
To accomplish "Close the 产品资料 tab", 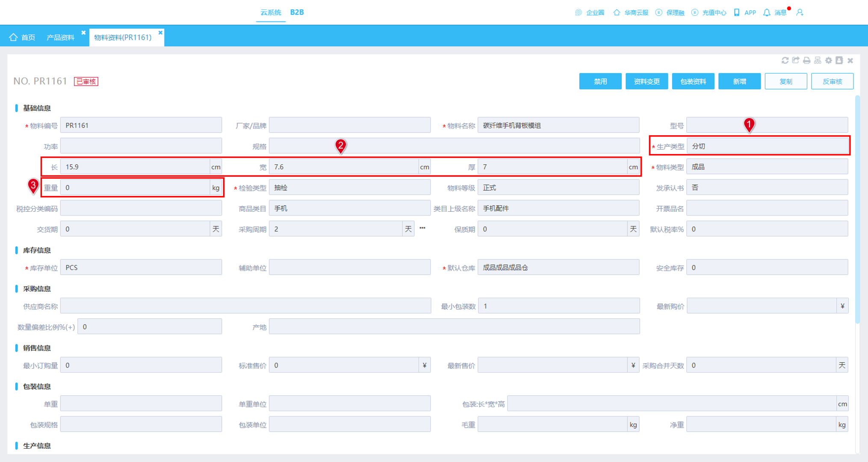I will (83, 33).
